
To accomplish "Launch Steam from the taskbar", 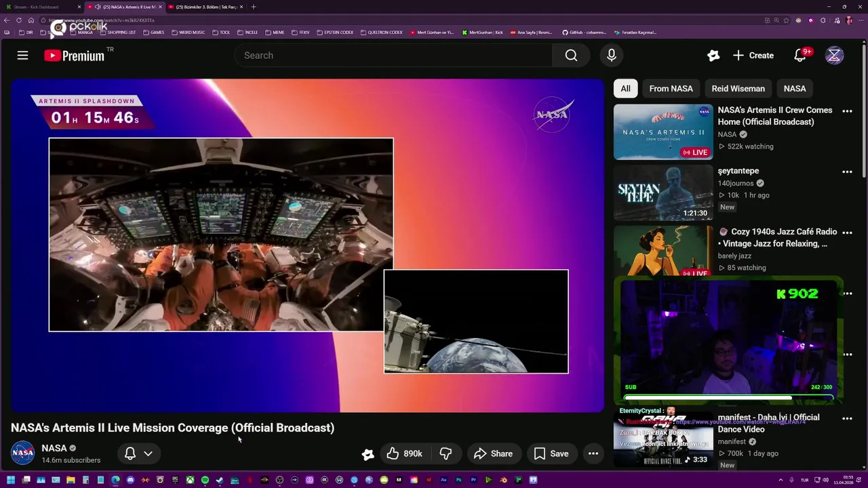I will pyautogui.click(x=219, y=480).
